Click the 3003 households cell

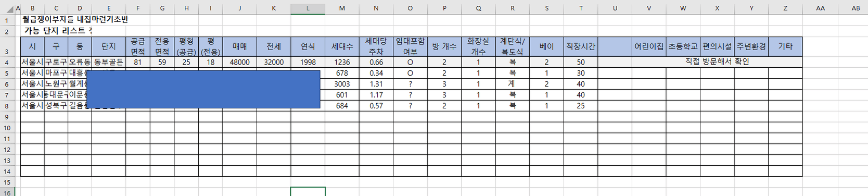(342, 84)
